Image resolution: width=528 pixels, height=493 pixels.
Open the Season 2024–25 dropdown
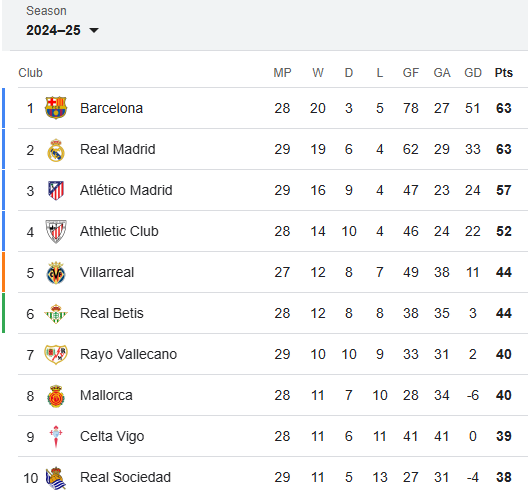[62, 30]
